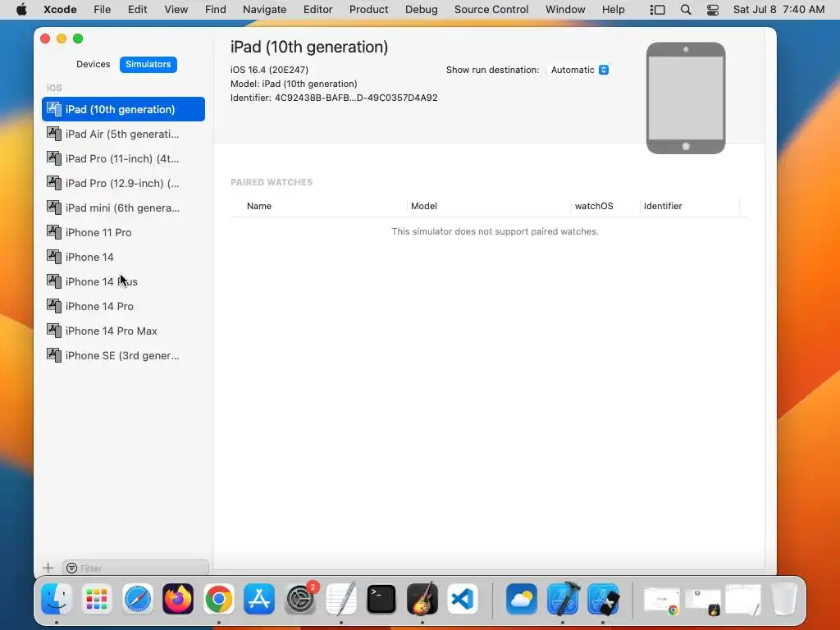Select iPad Air (5th generation) simulator

pos(123,134)
